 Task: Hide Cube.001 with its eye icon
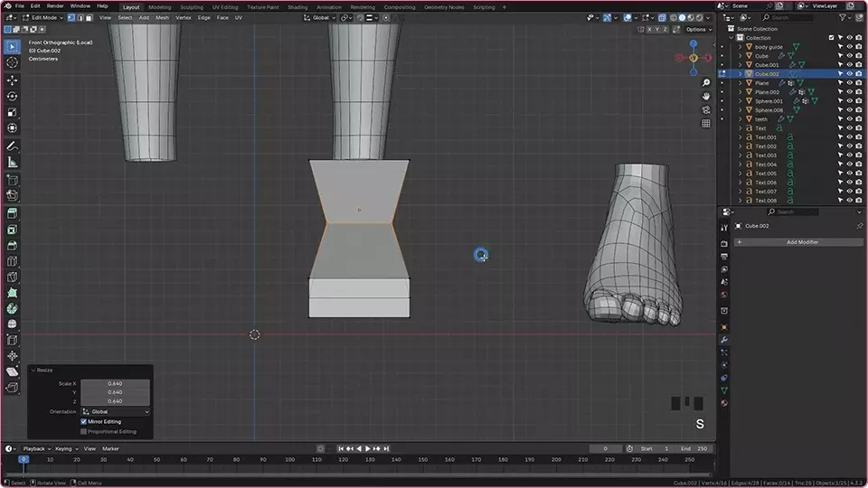pos(850,65)
